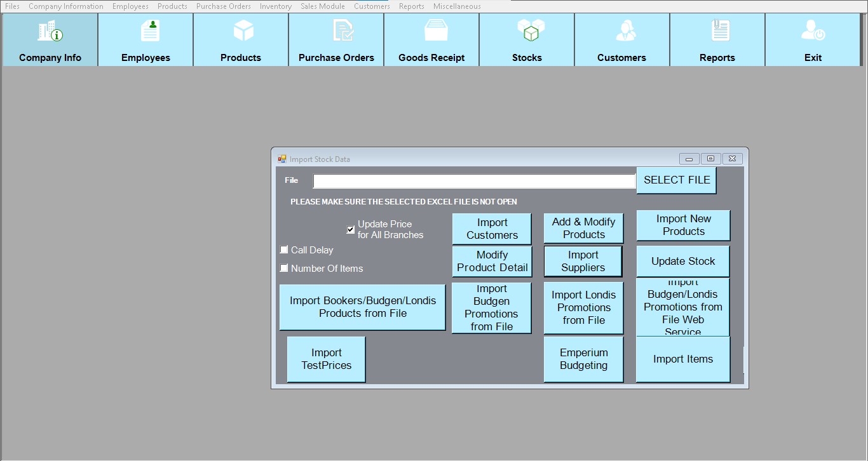The image size is (868, 461).
Task: Click the File path input field
Action: (x=473, y=182)
